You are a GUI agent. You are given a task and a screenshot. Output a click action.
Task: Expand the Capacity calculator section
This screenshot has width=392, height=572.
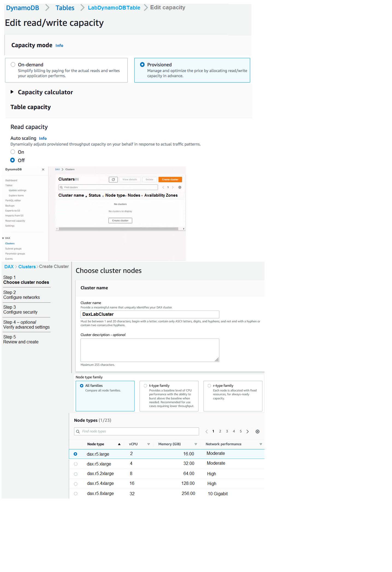[x=12, y=92]
